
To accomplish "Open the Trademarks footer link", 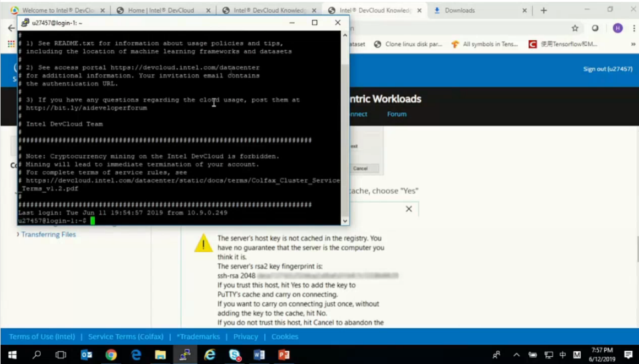I will click(x=198, y=336).
